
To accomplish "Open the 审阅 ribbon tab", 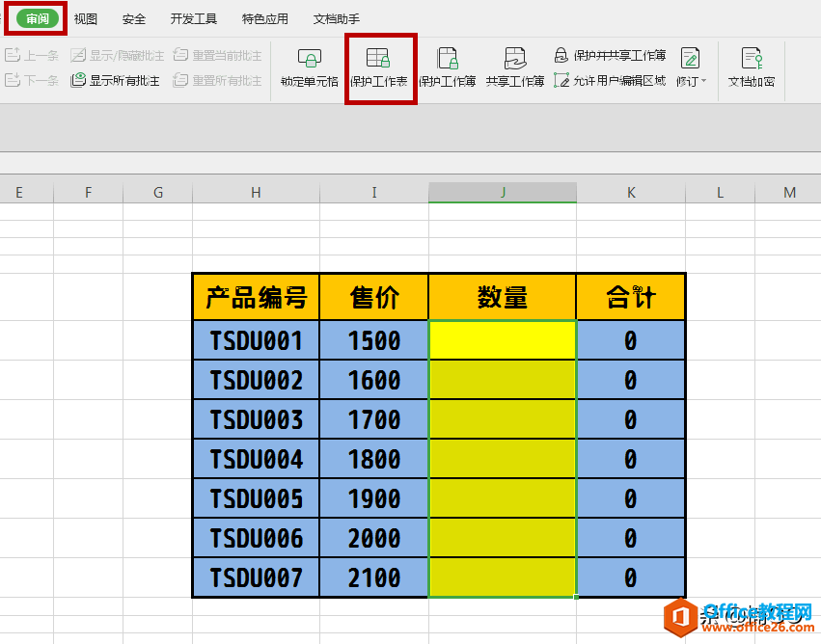I will click(37, 19).
